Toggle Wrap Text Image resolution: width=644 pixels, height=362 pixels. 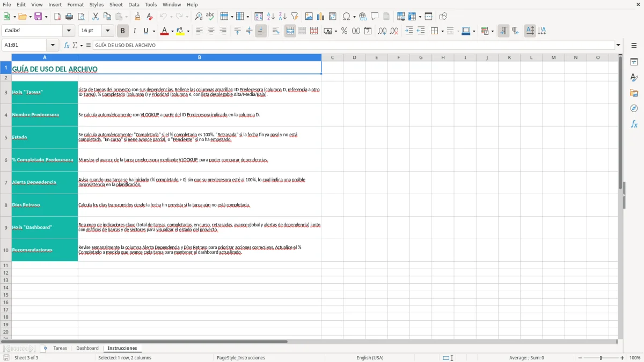click(x=276, y=31)
